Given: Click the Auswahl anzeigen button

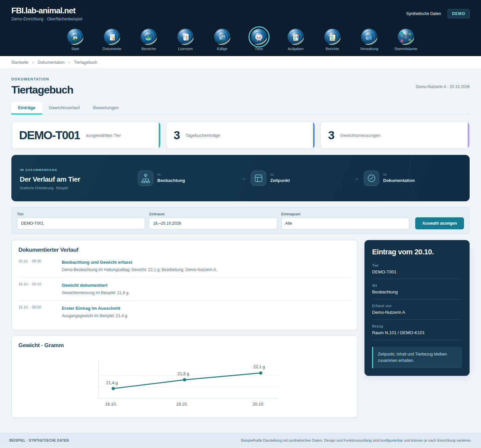Looking at the screenshot, I should (440, 223).
